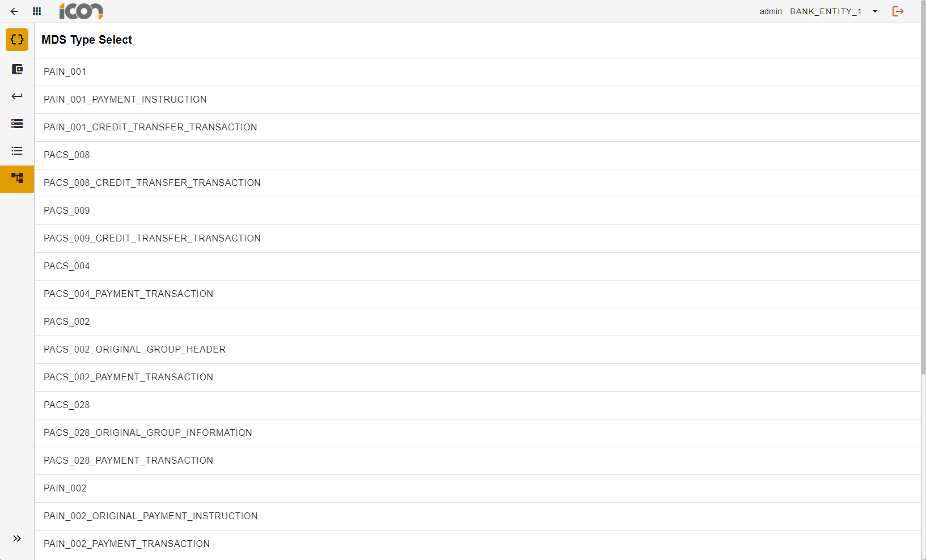The height and width of the screenshot is (560, 926).
Task: Click the logout icon
Action: (898, 11)
